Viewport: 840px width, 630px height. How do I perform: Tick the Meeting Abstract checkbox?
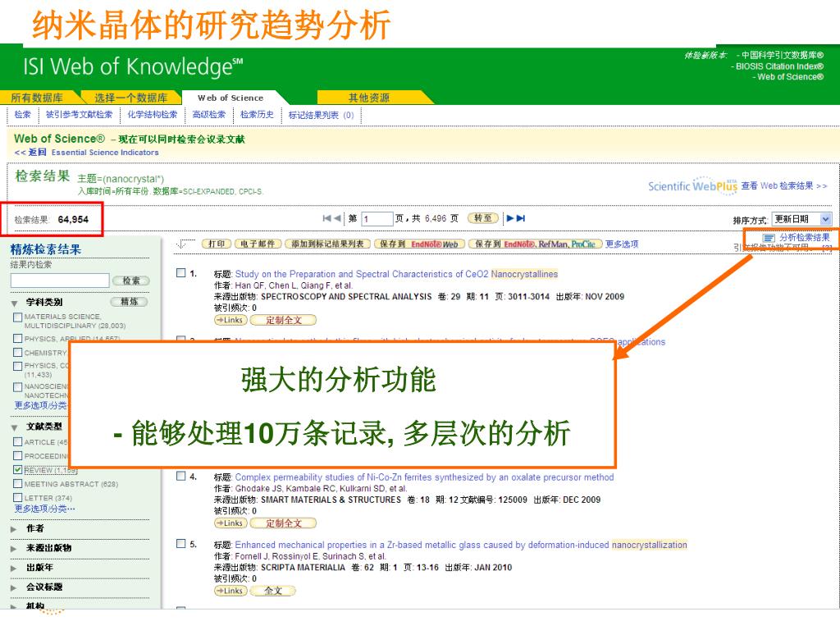pos(18,484)
